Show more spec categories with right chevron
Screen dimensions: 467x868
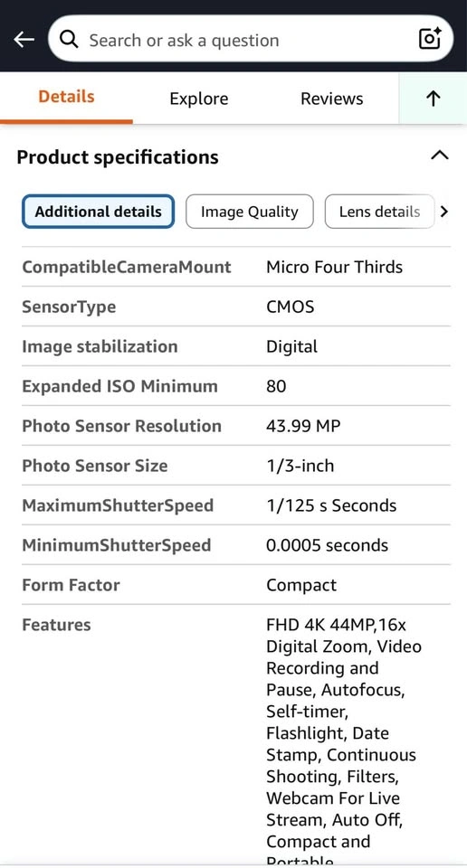[443, 212]
